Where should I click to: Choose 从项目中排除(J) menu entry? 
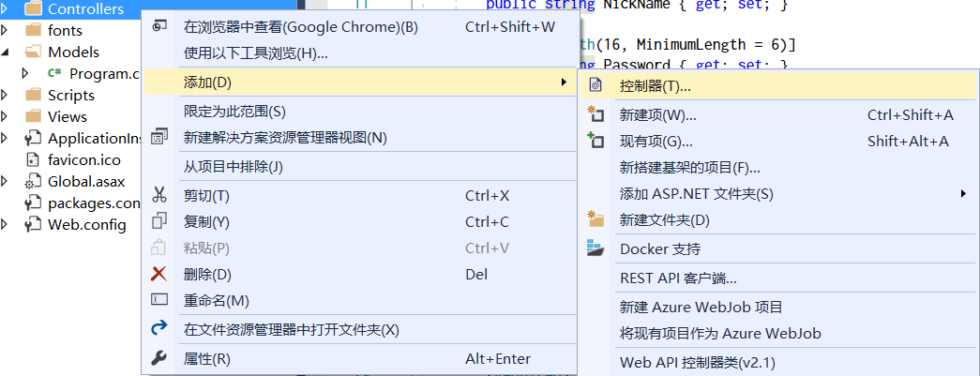tap(234, 167)
